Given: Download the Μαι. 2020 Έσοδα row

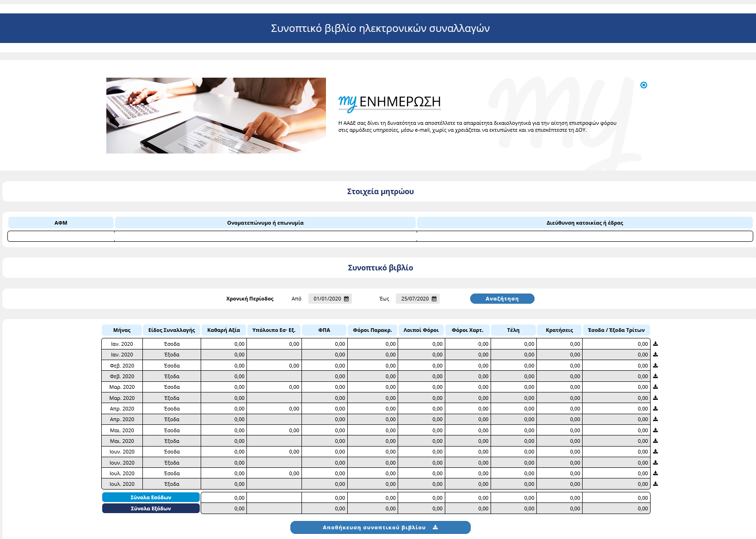Looking at the screenshot, I should click(655, 430).
